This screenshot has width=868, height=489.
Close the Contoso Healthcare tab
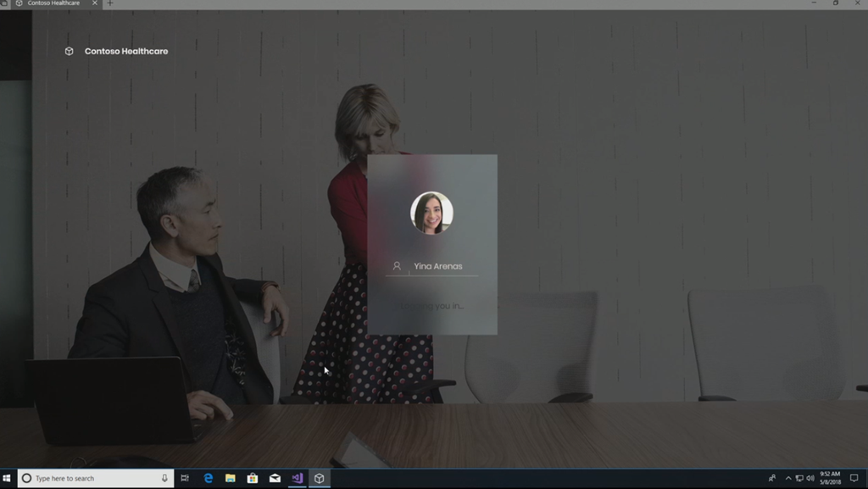94,4
